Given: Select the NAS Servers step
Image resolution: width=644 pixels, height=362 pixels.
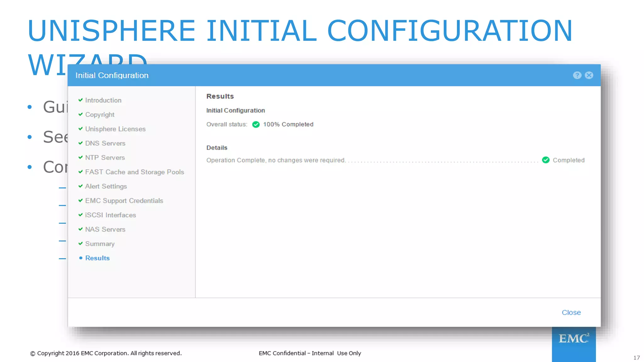Looking at the screenshot, I should (x=105, y=229).
